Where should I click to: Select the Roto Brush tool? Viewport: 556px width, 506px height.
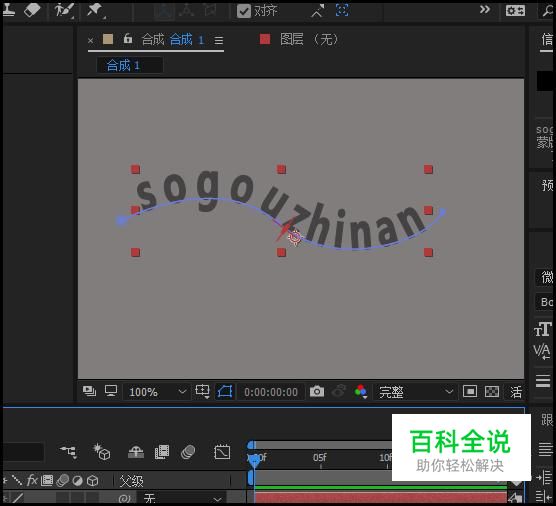coord(64,10)
